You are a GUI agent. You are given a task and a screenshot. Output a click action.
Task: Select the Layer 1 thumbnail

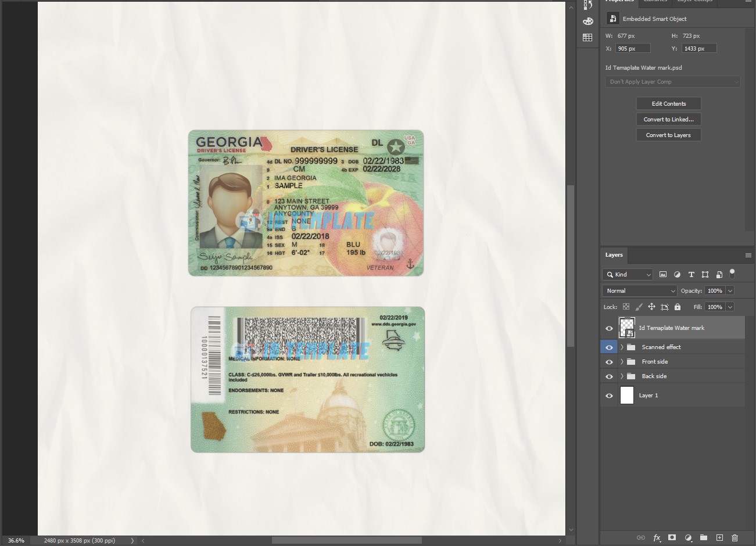[x=627, y=396]
